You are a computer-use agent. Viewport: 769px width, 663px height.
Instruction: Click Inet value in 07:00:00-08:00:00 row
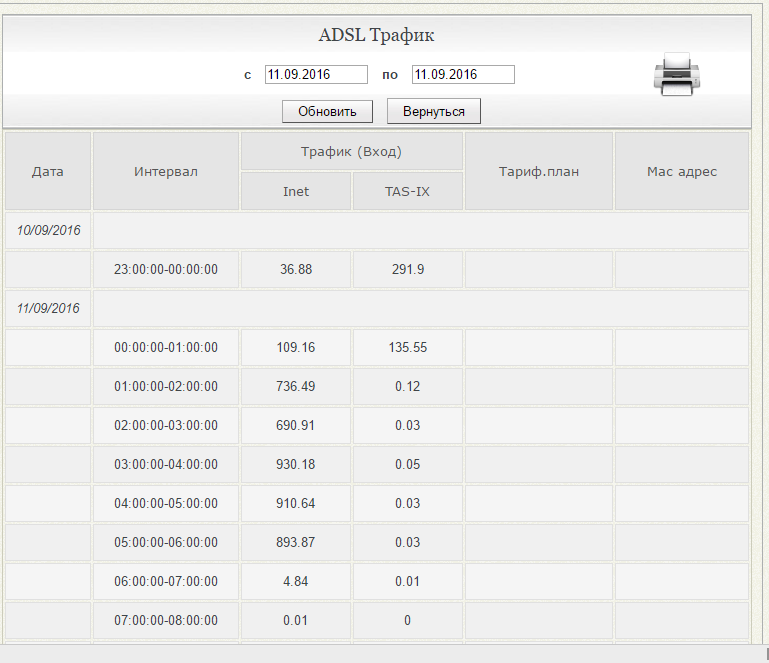296,620
